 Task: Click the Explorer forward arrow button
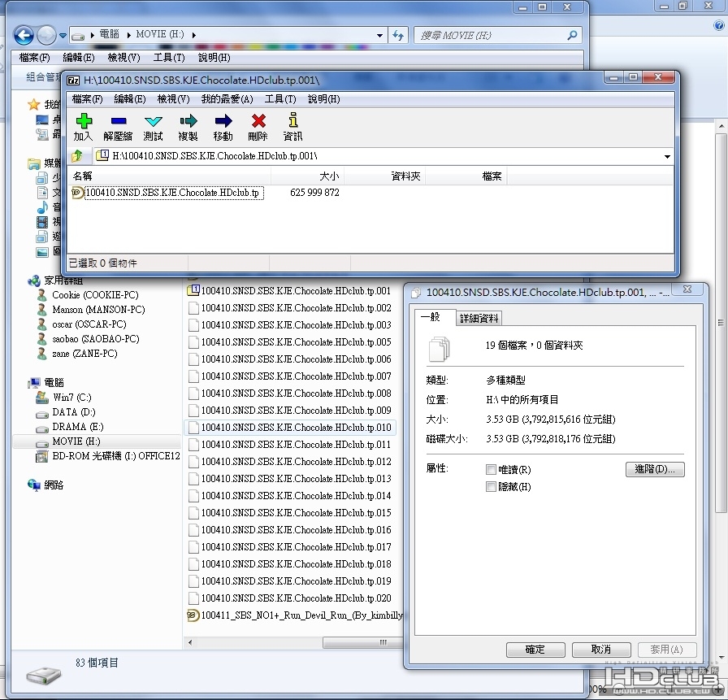[x=46, y=35]
